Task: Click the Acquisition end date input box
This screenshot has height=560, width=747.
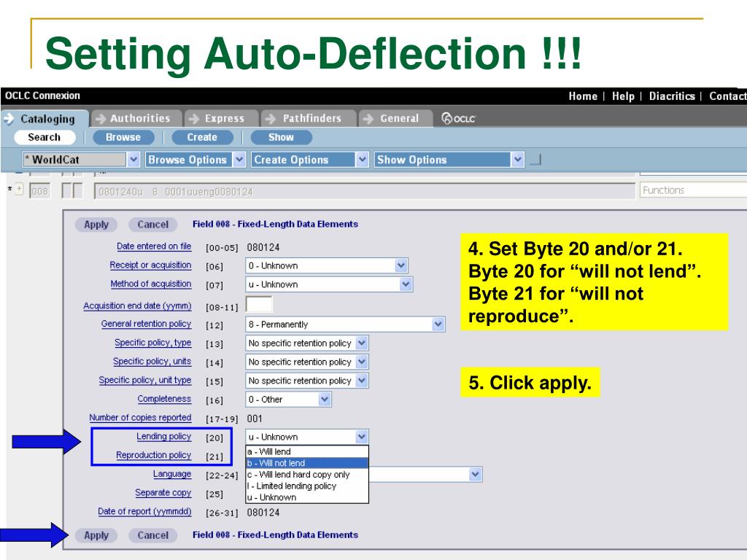Action: pyautogui.click(x=259, y=305)
